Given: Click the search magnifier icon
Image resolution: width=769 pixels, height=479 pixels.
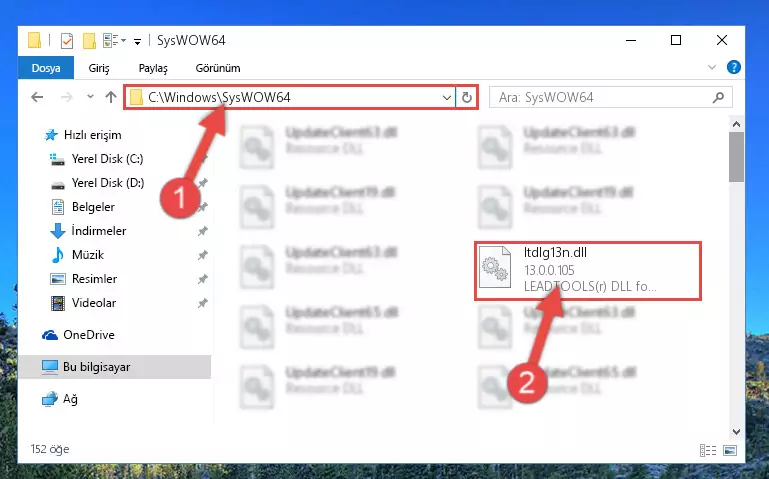Looking at the screenshot, I should pos(718,98).
